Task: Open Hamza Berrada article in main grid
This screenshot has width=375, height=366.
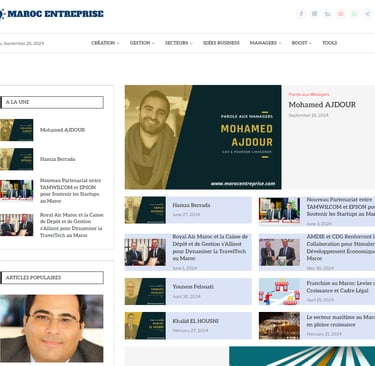Action: (x=191, y=205)
